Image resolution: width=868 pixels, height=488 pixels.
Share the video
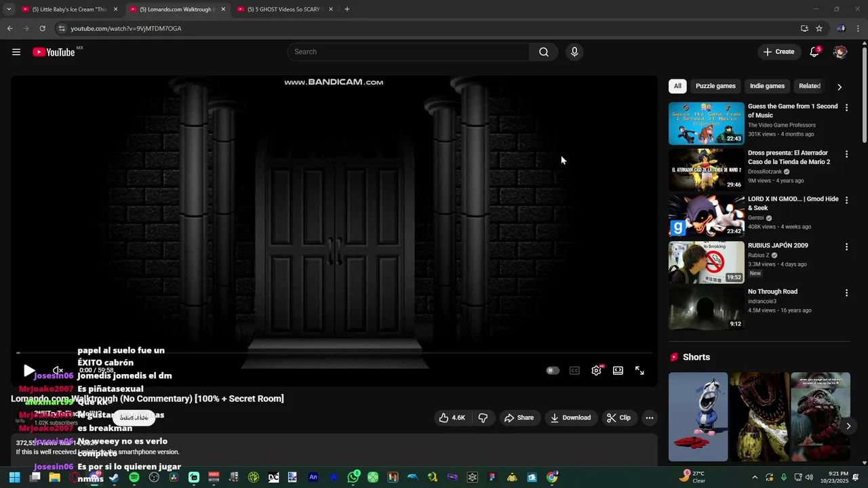pos(519,418)
